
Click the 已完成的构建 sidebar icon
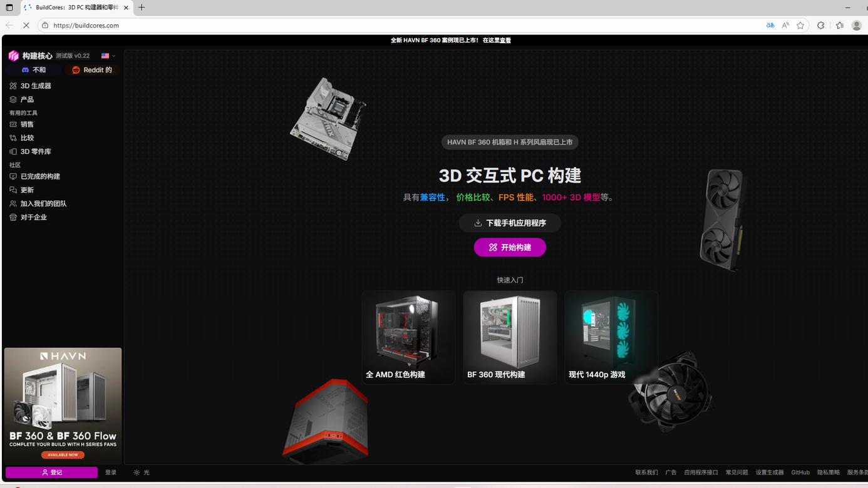[13, 176]
